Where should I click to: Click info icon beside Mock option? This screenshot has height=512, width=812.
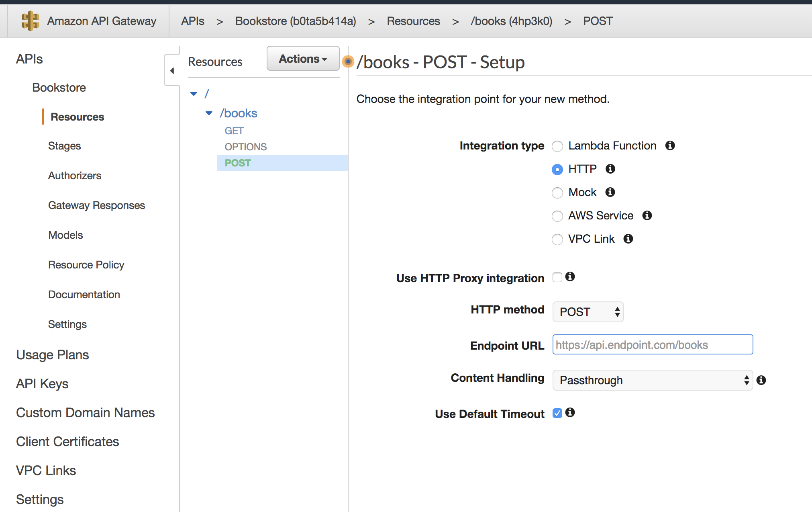[x=610, y=192]
